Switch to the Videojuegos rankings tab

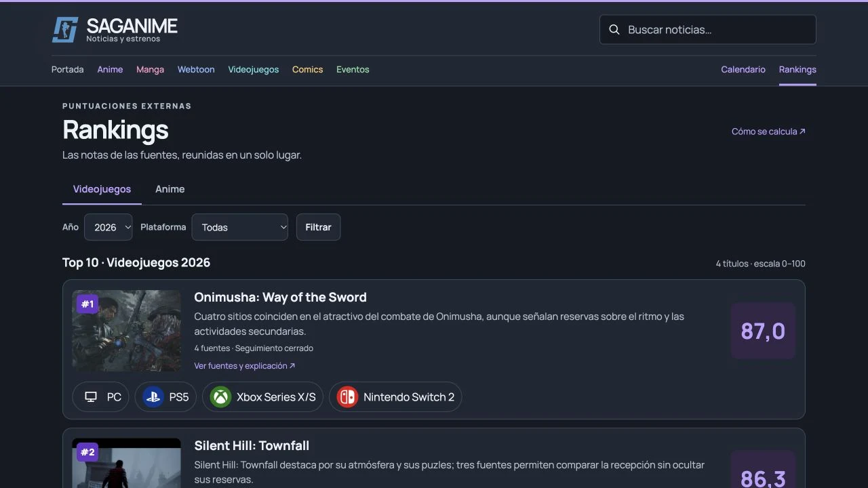[102, 189]
